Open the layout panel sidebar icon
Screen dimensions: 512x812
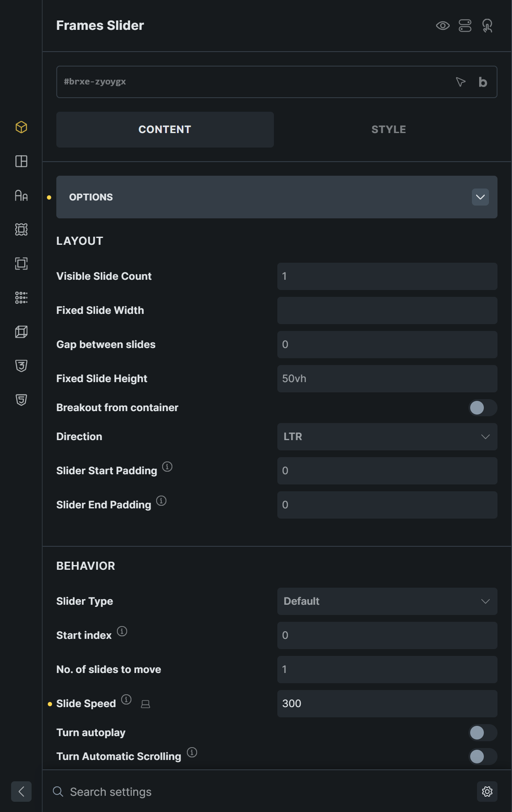[21, 161]
